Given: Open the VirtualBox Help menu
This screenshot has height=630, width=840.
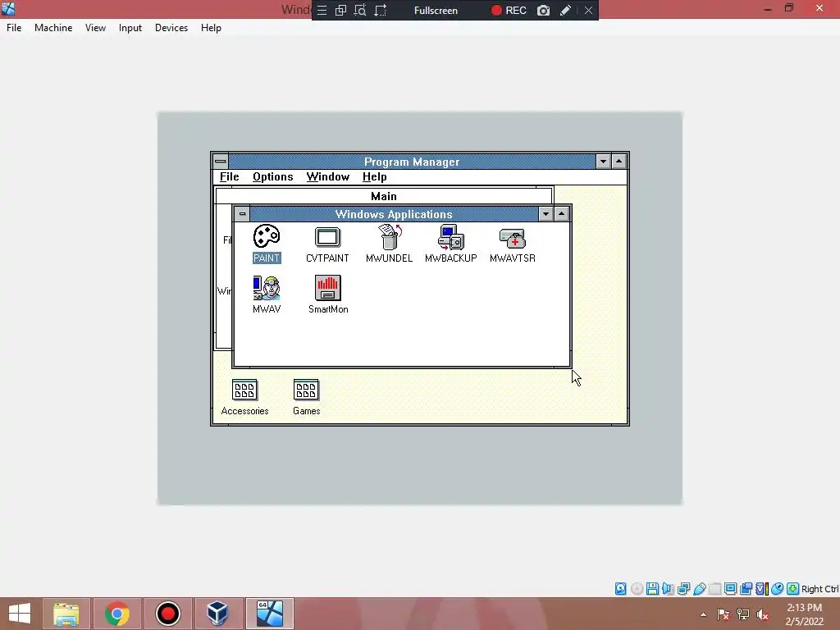Looking at the screenshot, I should pyautogui.click(x=211, y=28).
